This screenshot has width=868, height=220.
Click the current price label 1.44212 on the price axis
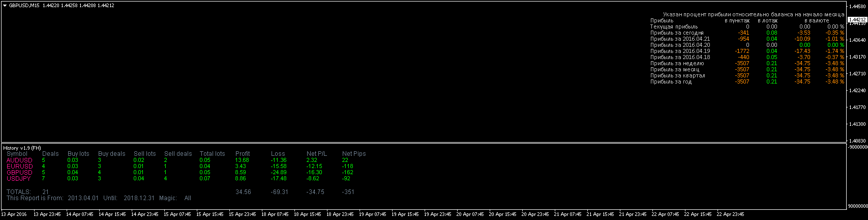(x=857, y=19)
